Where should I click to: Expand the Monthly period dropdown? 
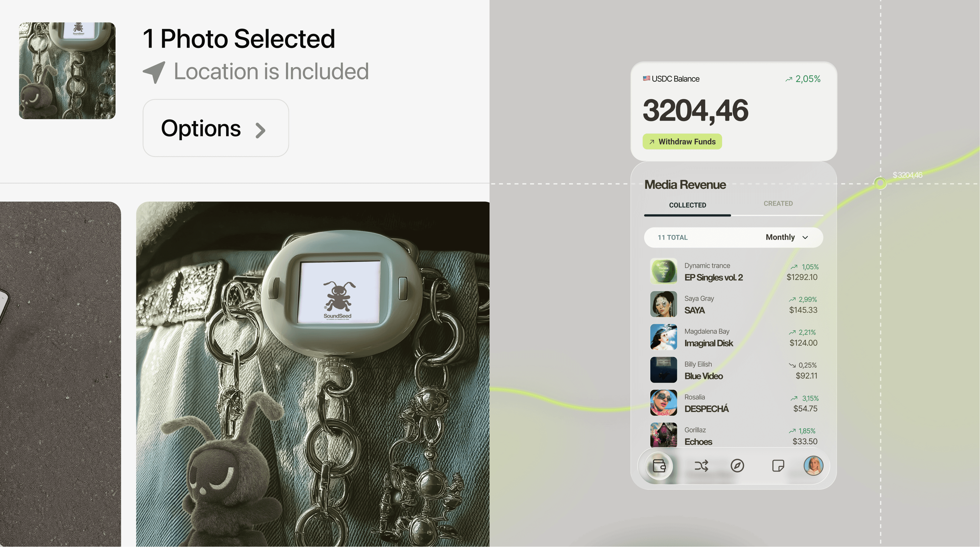(x=787, y=237)
